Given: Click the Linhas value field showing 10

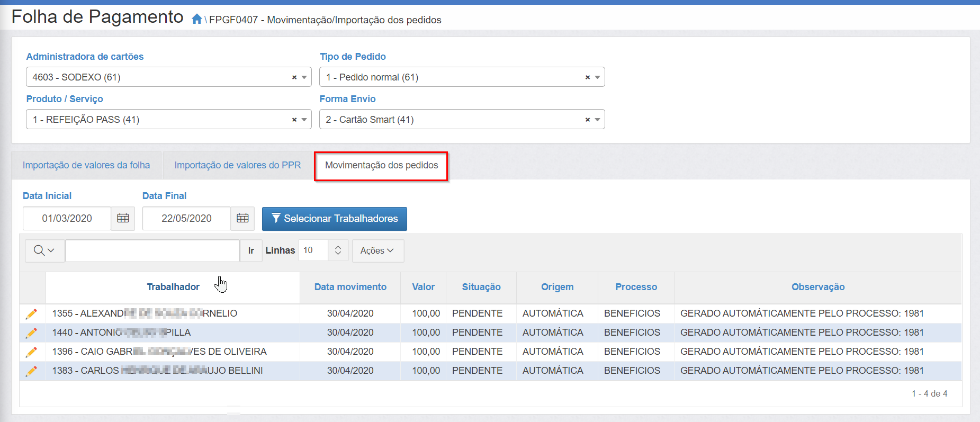Looking at the screenshot, I should point(313,250).
